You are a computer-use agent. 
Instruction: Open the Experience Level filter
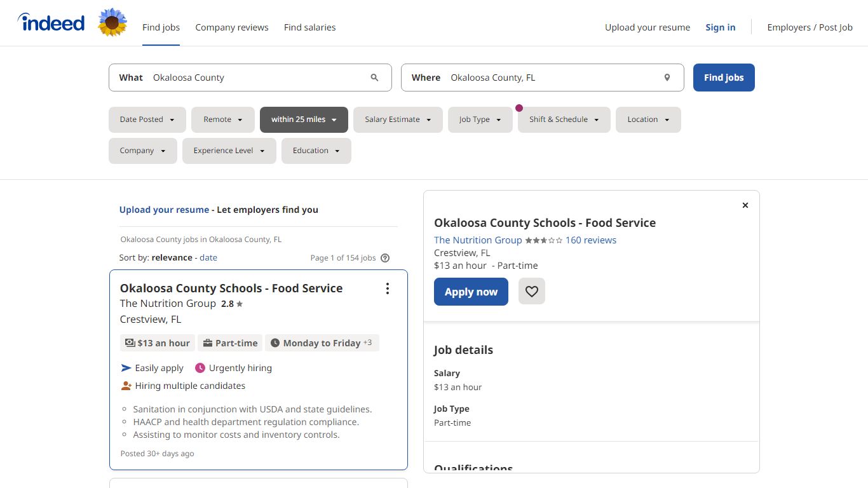[x=229, y=151]
